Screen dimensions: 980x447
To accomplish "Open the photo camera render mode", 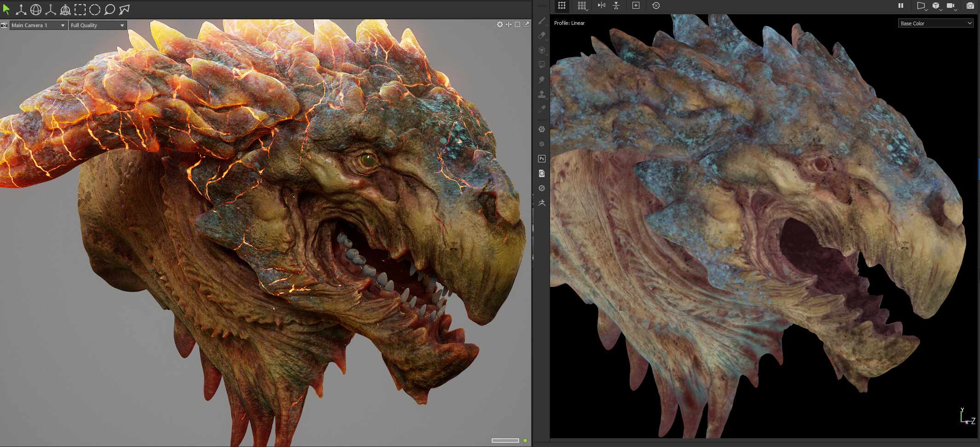I will click(970, 6).
